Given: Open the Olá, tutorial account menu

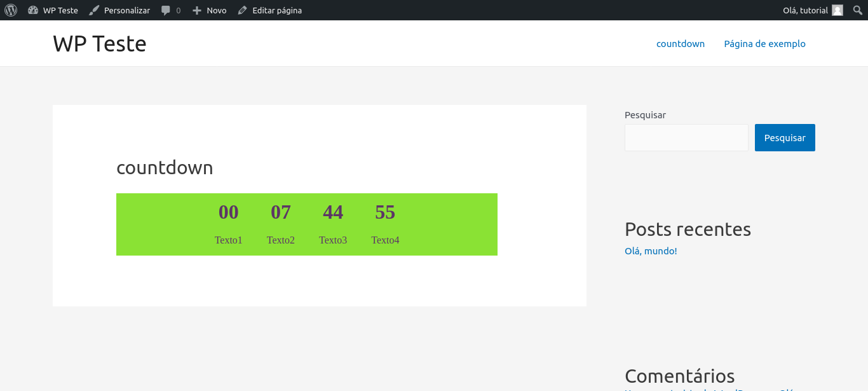Looking at the screenshot, I should (807, 10).
